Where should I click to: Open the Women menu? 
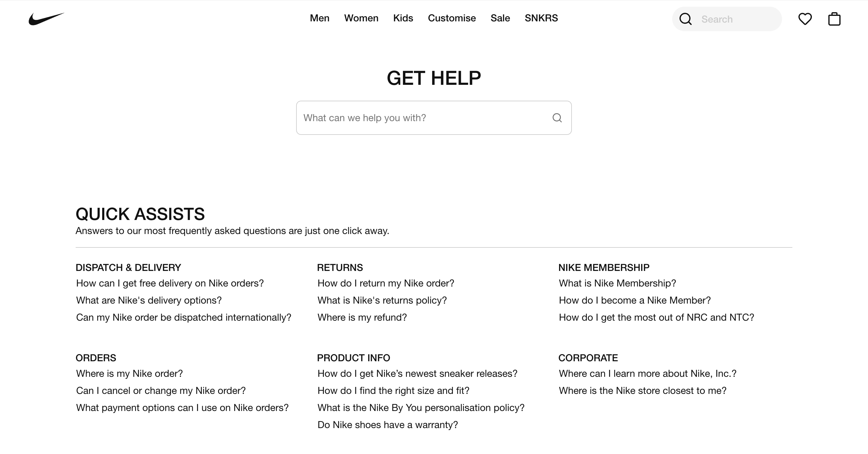[361, 18]
